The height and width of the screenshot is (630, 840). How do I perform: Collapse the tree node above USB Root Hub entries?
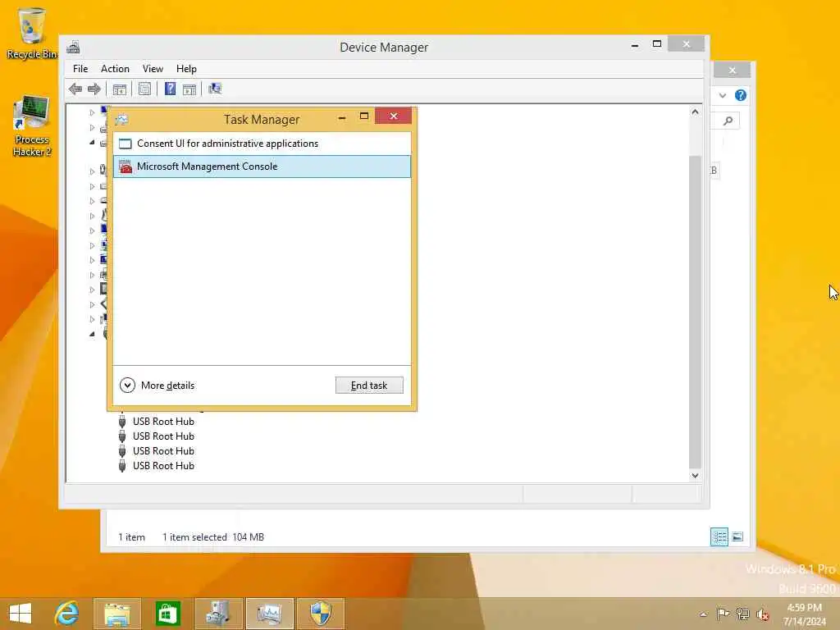pyautogui.click(x=92, y=334)
